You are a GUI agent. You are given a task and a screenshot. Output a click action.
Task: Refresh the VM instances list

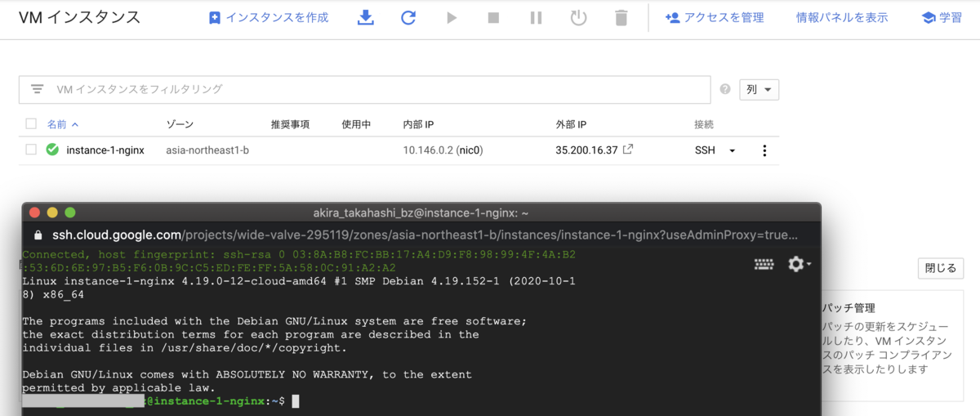click(408, 17)
